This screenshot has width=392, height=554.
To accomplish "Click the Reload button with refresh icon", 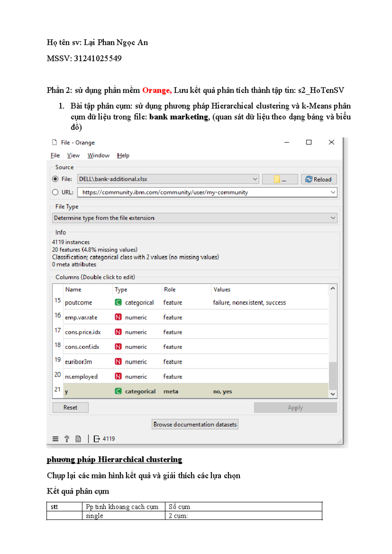I will pos(319,179).
